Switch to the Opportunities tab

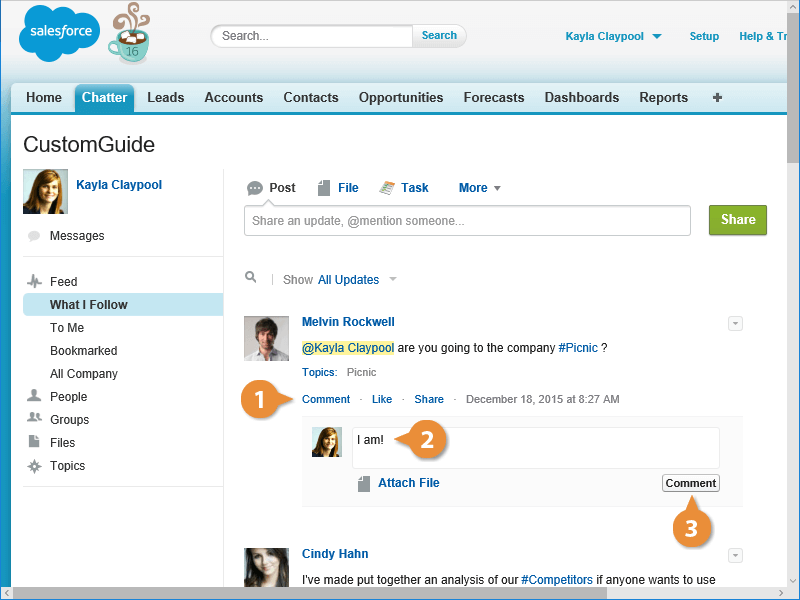(401, 98)
